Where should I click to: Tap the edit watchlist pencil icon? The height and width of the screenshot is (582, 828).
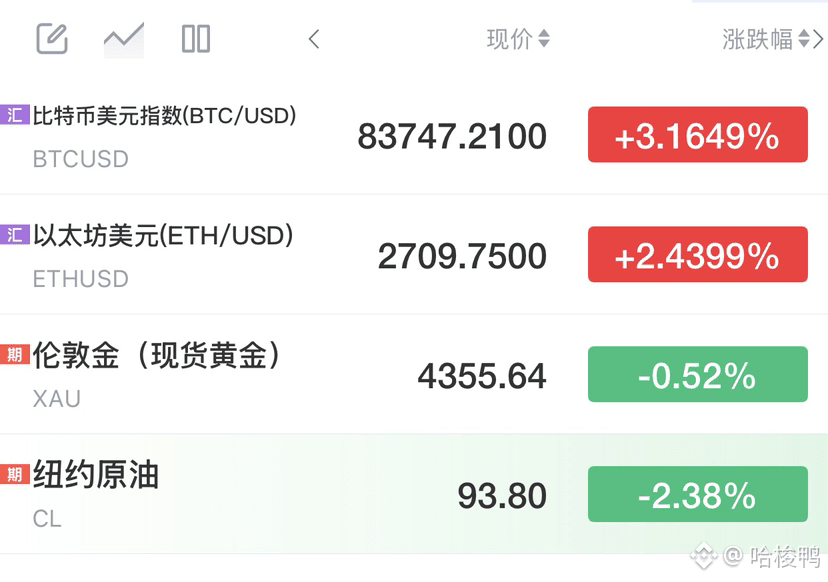pos(52,39)
